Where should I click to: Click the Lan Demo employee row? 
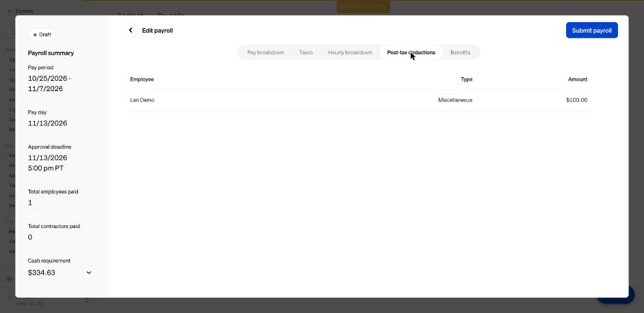[359, 100]
